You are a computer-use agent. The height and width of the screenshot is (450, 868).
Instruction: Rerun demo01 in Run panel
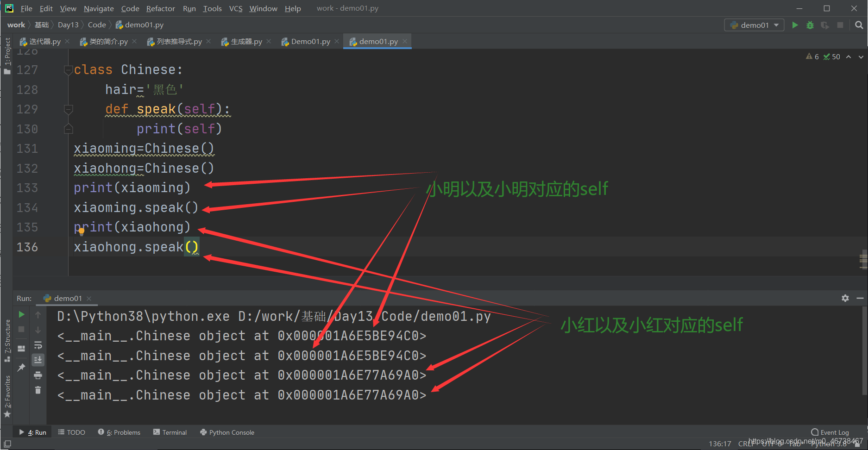(x=21, y=314)
